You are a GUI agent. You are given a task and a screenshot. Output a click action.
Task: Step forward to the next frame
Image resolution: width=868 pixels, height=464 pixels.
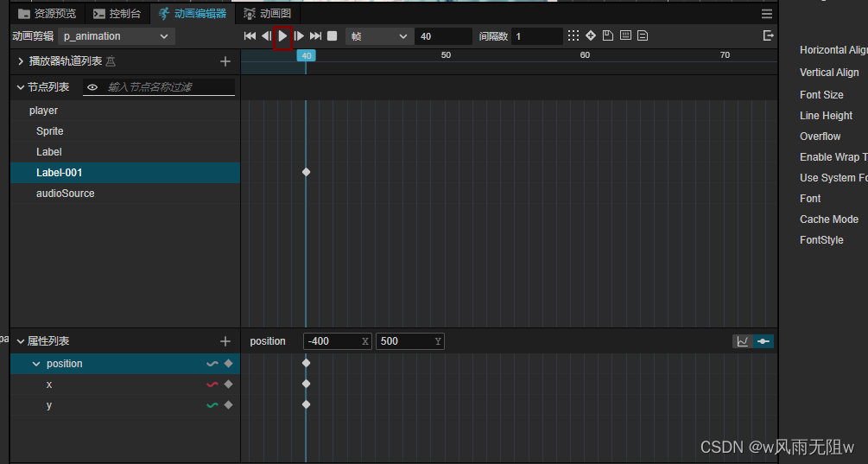click(x=299, y=36)
